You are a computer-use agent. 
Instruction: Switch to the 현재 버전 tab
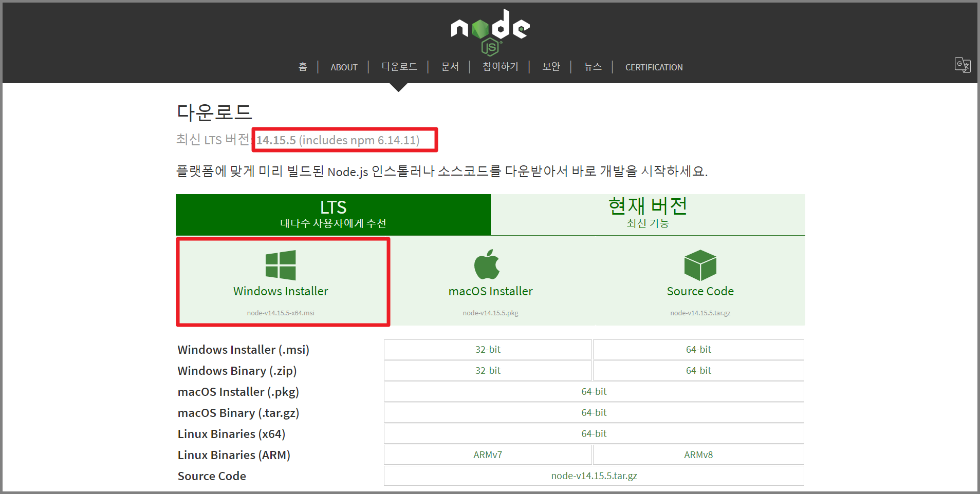[x=648, y=215]
